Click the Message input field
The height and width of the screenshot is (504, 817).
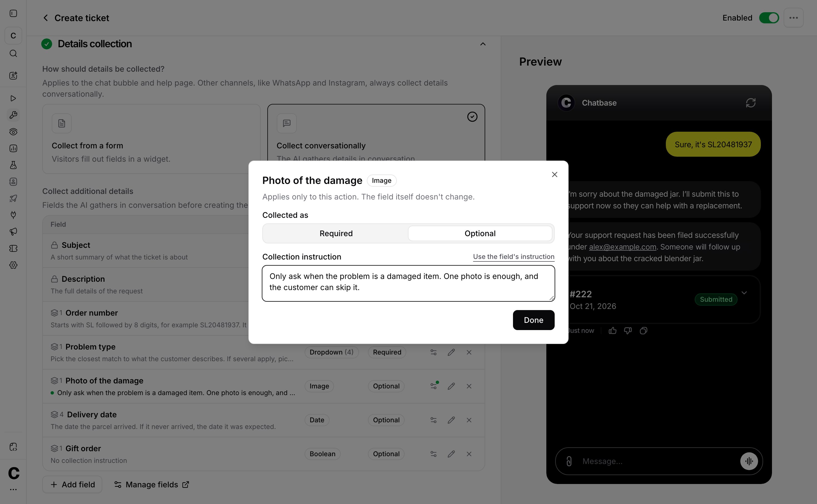click(x=658, y=461)
